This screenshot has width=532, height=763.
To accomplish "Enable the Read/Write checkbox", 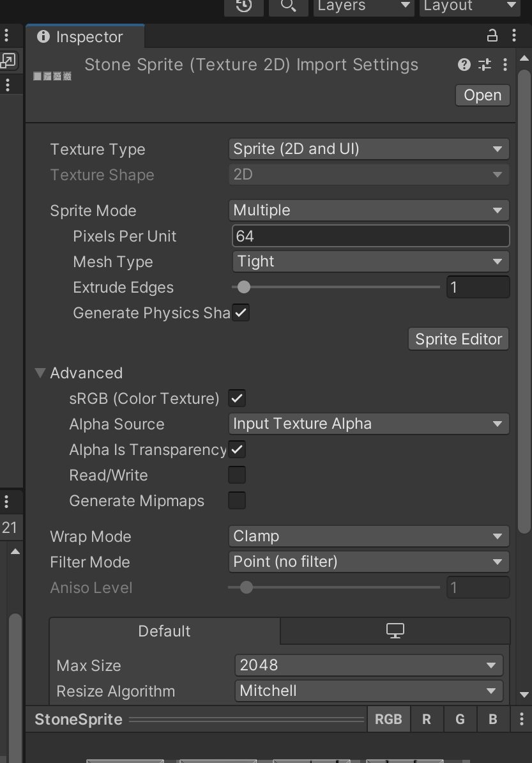I will coord(237,475).
